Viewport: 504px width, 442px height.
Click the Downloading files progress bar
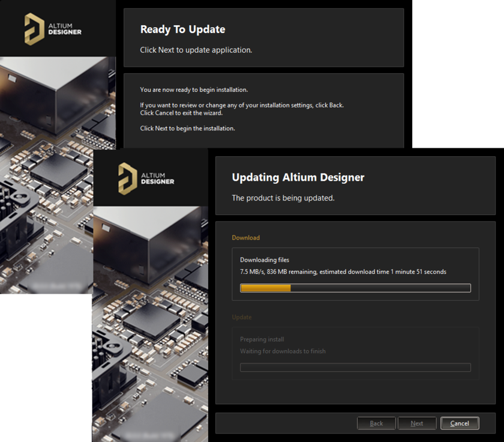point(355,288)
